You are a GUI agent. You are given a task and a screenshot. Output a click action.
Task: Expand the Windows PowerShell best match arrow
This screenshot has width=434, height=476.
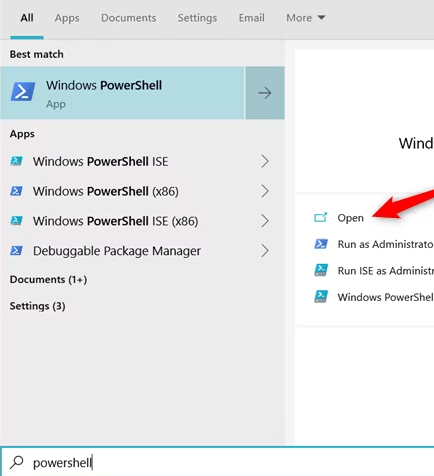265,93
